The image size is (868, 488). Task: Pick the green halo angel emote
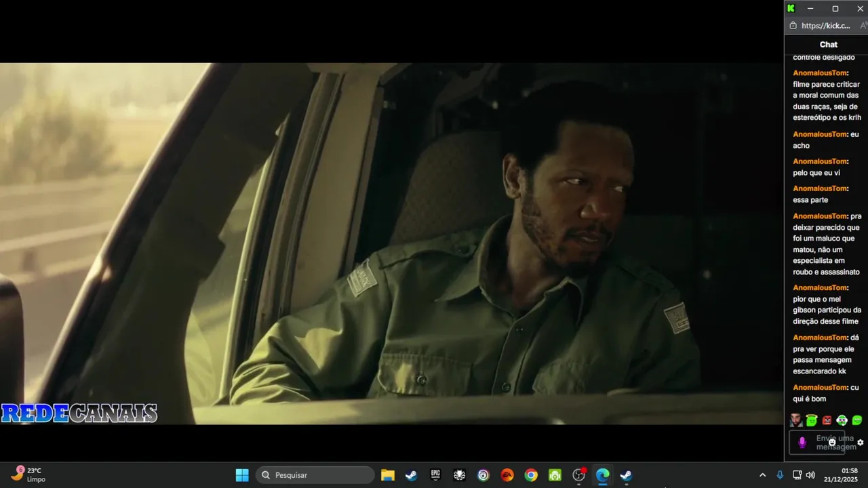[x=812, y=420]
